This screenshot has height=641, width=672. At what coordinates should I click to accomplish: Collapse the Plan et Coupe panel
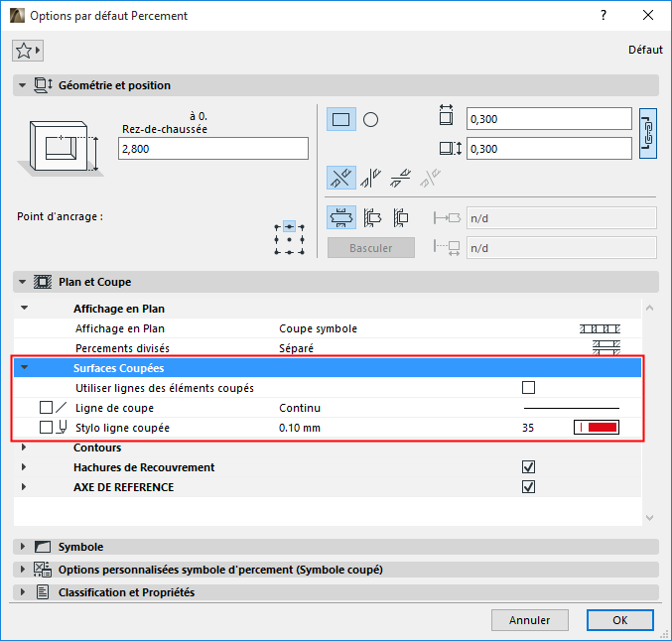click(x=22, y=282)
